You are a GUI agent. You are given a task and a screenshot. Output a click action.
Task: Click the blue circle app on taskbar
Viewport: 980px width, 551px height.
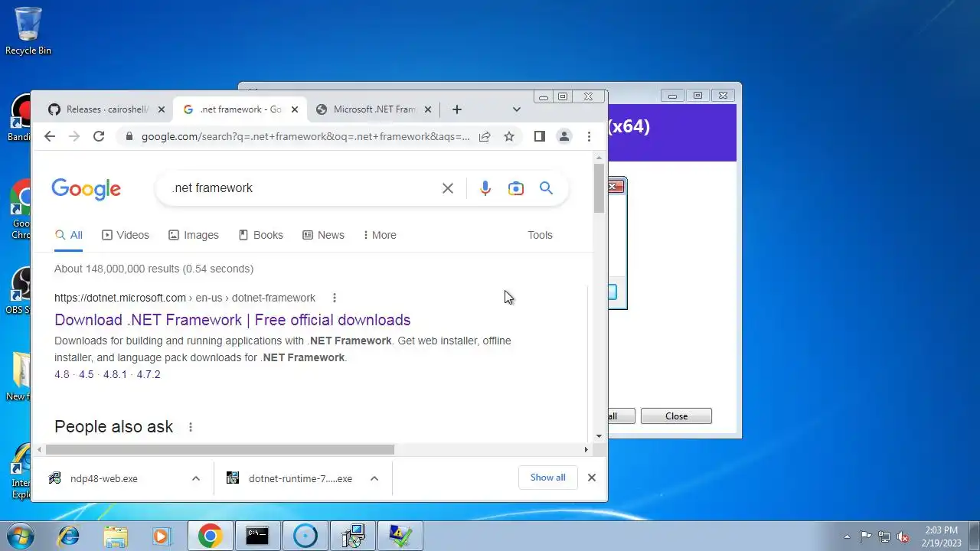305,536
